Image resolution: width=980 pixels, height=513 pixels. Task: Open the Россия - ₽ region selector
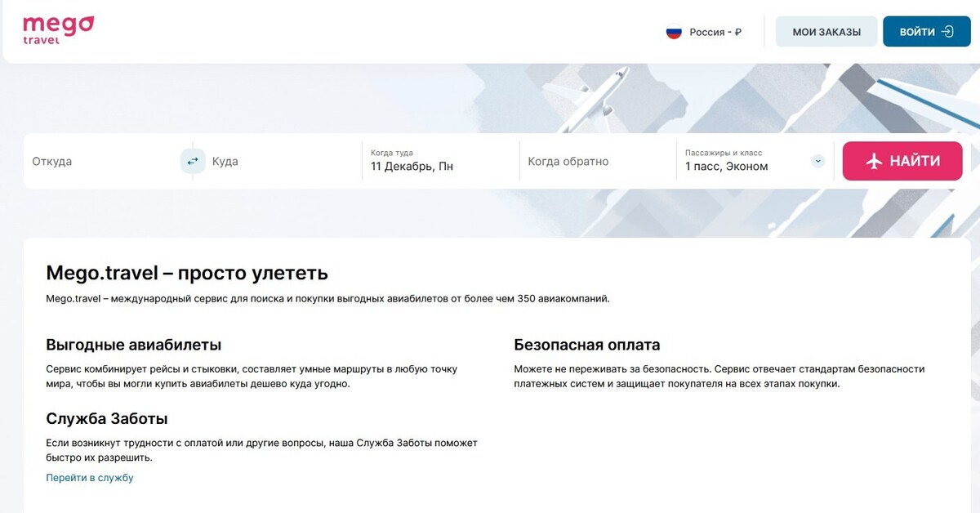click(x=704, y=32)
